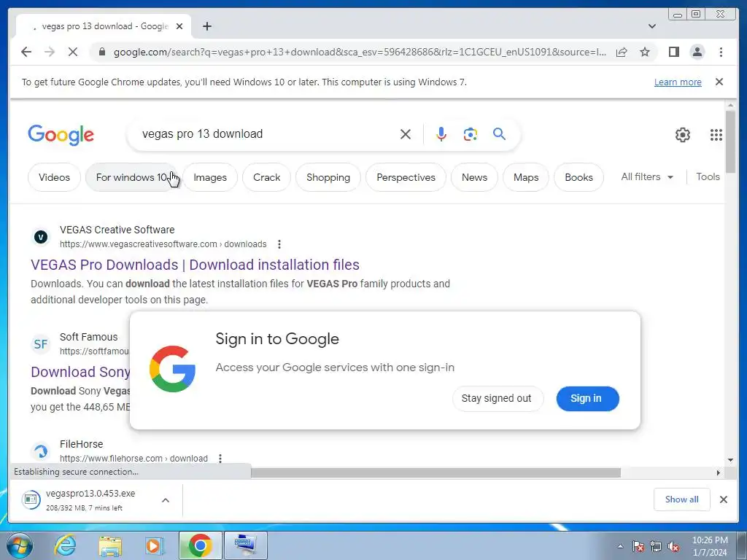Click the muted volume tray icon
This screenshot has height=560, width=747.
pos(673,546)
